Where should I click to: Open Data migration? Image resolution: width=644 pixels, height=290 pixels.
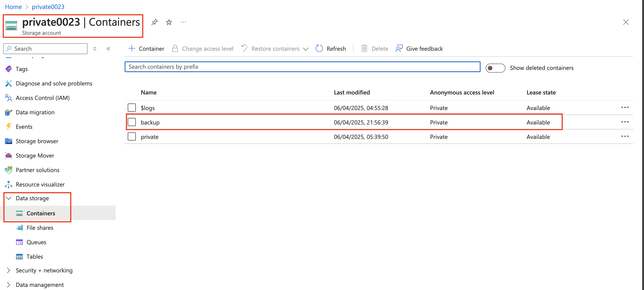(35, 112)
